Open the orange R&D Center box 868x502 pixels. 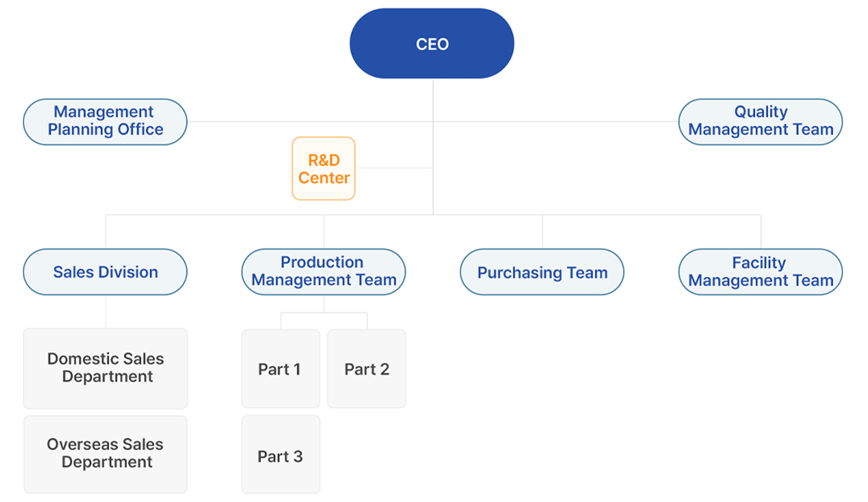point(324,169)
